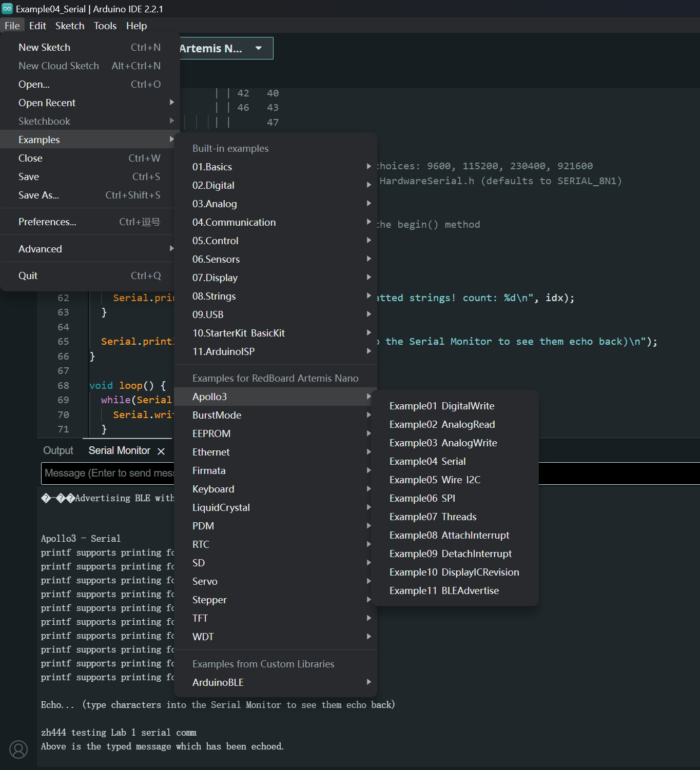Choose Open... in File menu

90,84
